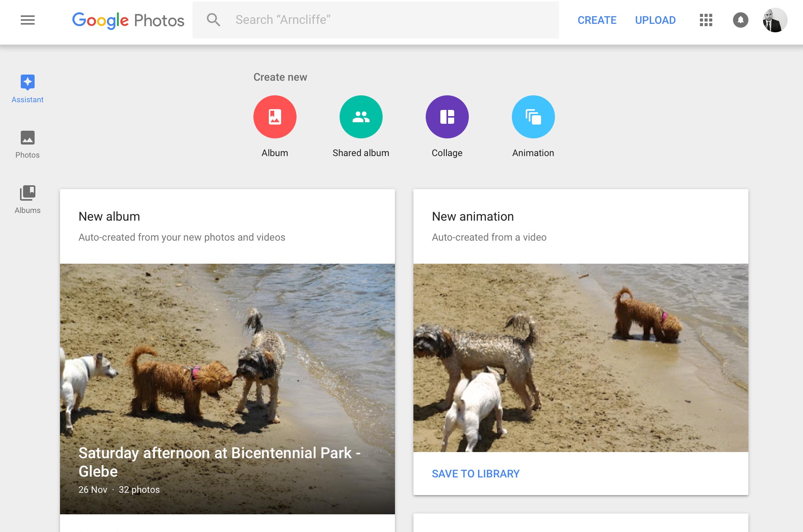Click the Album label under Create new

[275, 153]
